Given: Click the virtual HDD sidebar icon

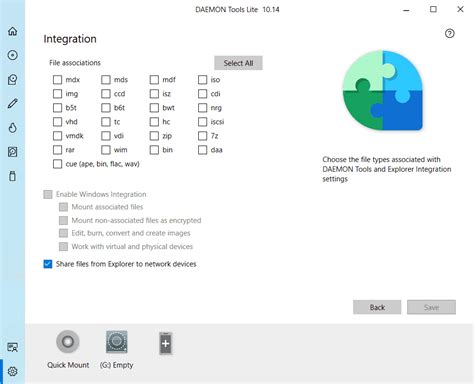Looking at the screenshot, I should pos(13,152).
